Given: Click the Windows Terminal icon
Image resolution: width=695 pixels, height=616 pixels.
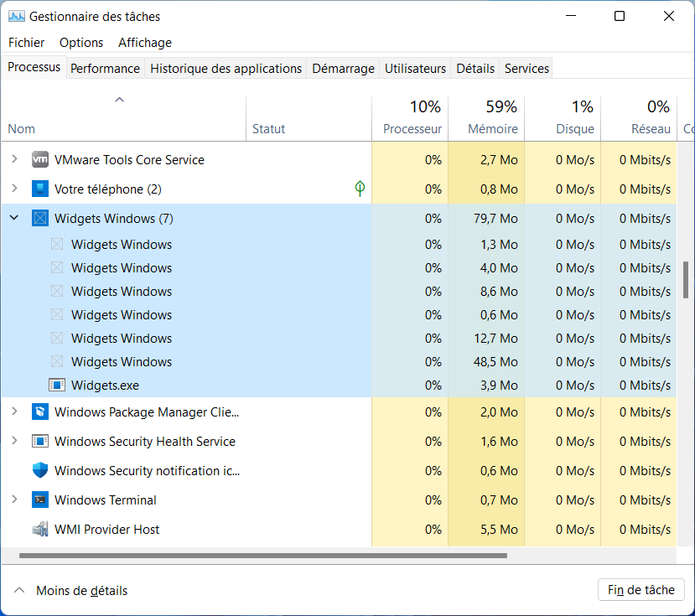Looking at the screenshot, I should pyautogui.click(x=40, y=500).
